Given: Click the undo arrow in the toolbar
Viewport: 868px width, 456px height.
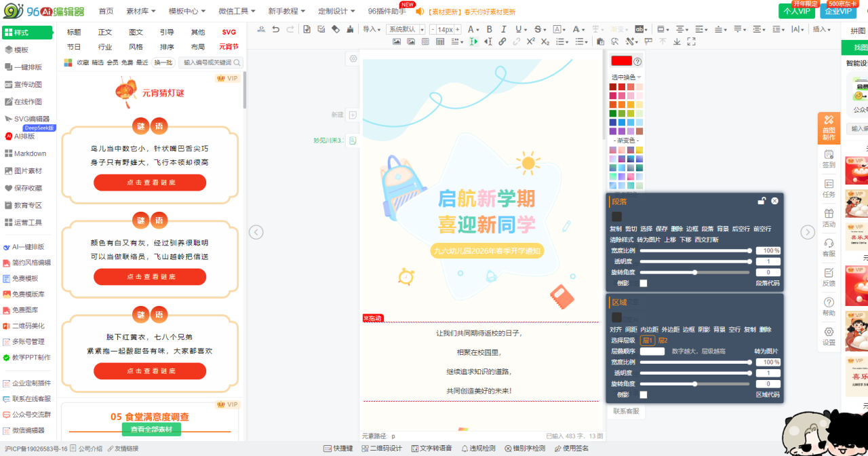Looking at the screenshot, I should click(x=275, y=29).
